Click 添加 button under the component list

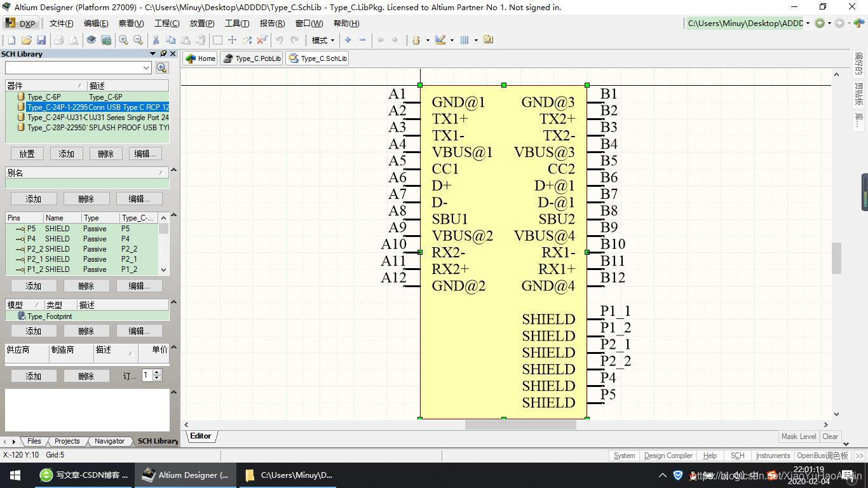(x=67, y=154)
